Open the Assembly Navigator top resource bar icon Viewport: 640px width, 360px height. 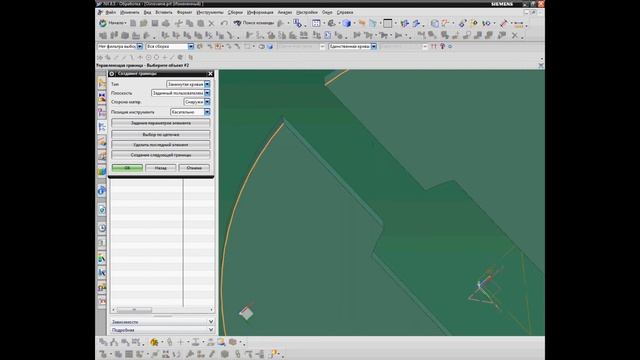tap(102, 83)
